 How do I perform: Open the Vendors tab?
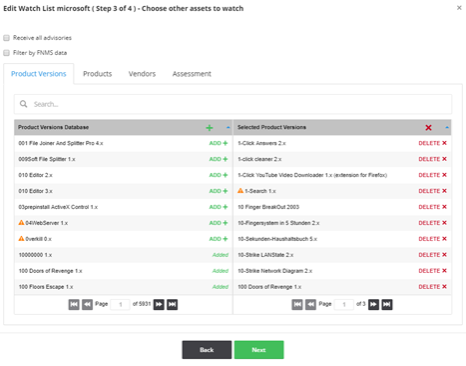142,74
